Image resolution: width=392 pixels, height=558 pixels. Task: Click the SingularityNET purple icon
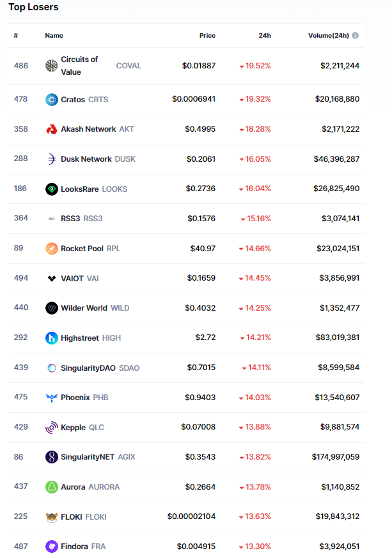pos(52,457)
